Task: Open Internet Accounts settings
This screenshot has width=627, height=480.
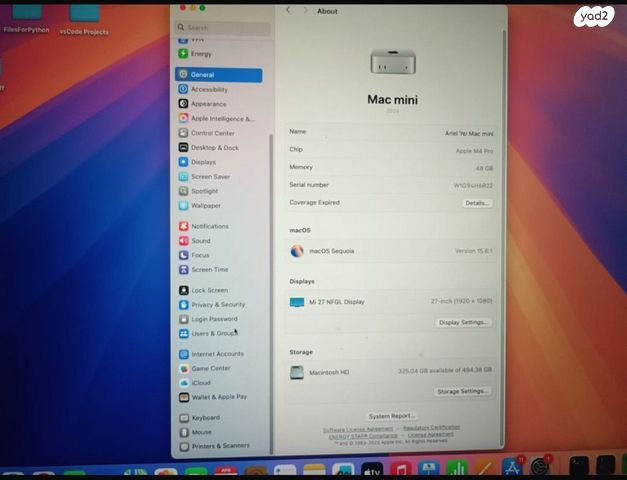Action: click(x=212, y=354)
